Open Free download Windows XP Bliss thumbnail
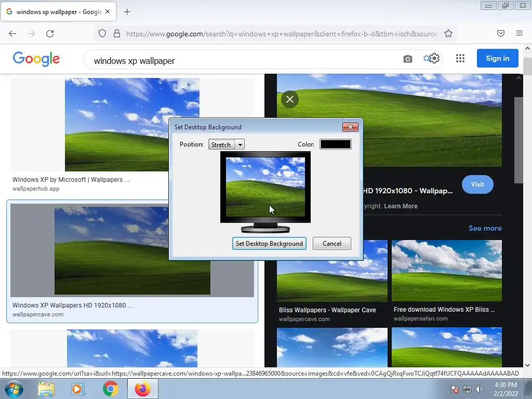The image size is (532, 399). 446,271
